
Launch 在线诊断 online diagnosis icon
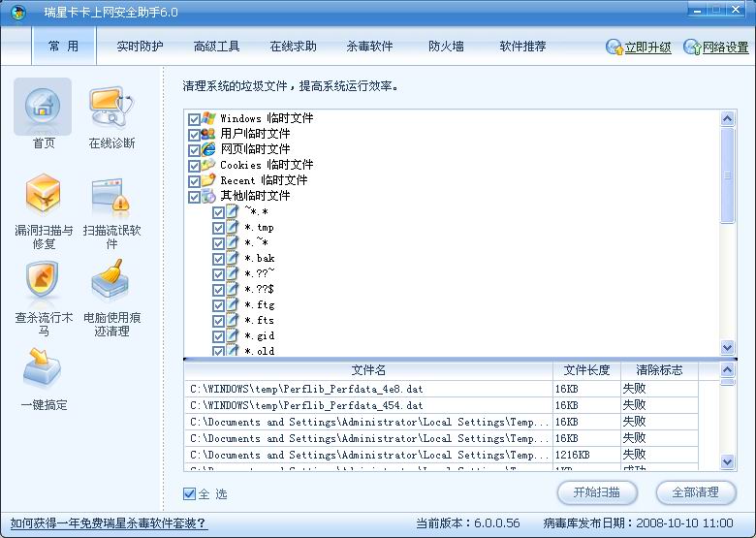[111, 107]
